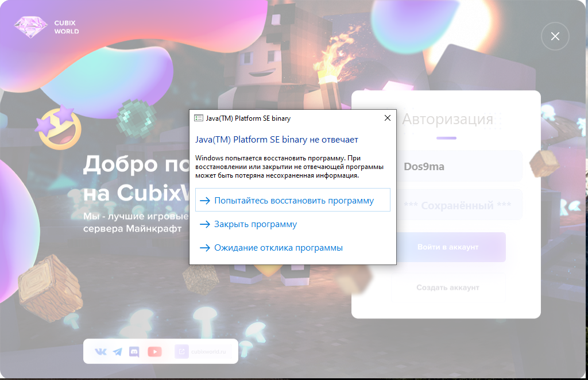Screen dimensions: 588x380
Task: Close the Java Platform SE binary dialog
Action: 387,118
